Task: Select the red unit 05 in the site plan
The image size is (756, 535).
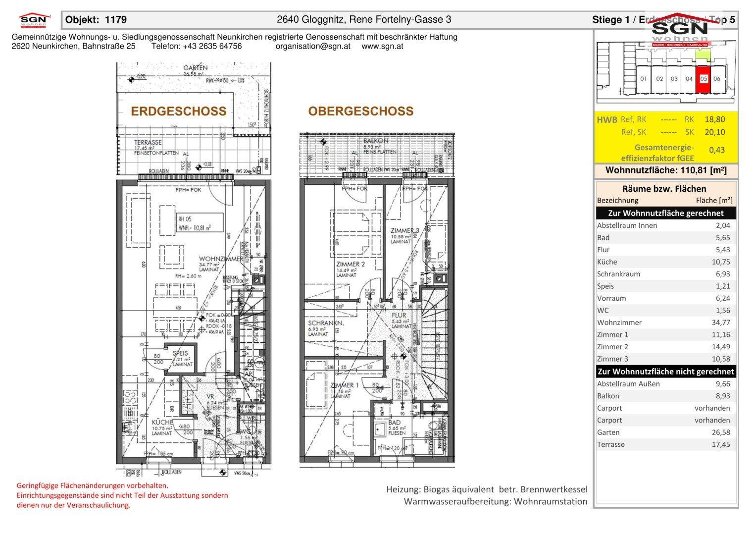Action: pos(704,79)
